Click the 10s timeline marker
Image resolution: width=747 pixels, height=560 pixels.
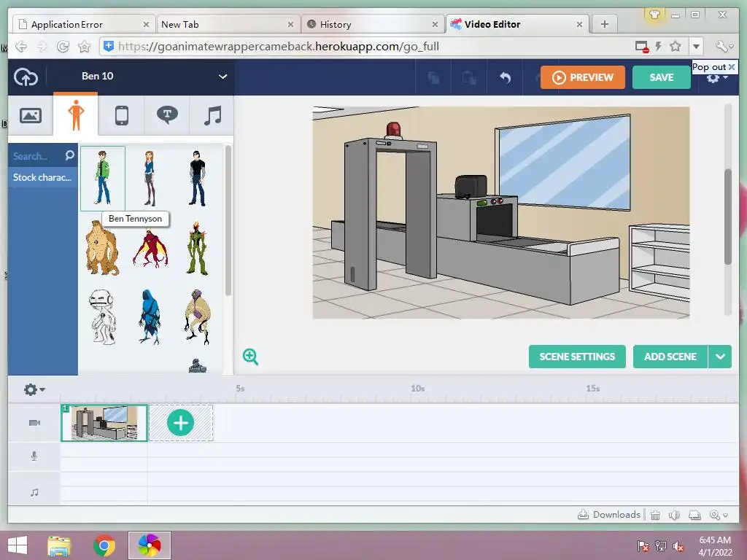click(418, 389)
